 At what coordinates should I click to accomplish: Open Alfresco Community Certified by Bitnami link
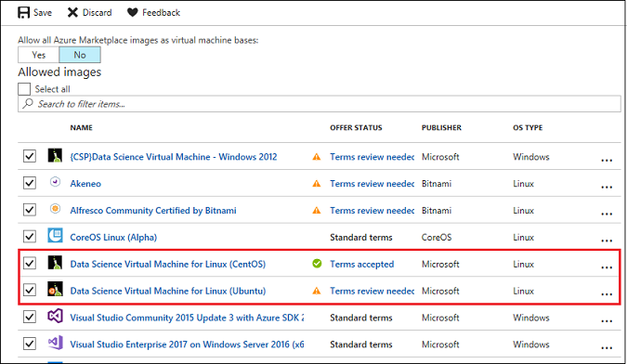[153, 210]
